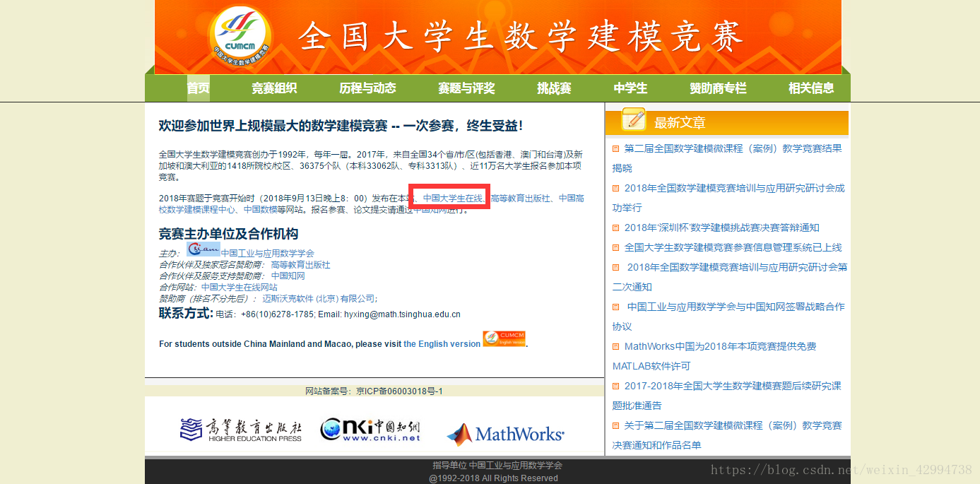Open the 中学生 menu item
980x484 pixels.
630,88
